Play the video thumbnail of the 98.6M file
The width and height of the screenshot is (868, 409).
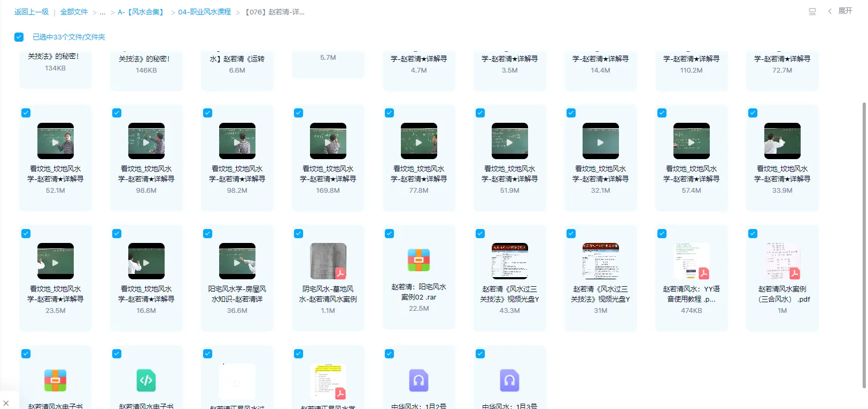pos(146,141)
